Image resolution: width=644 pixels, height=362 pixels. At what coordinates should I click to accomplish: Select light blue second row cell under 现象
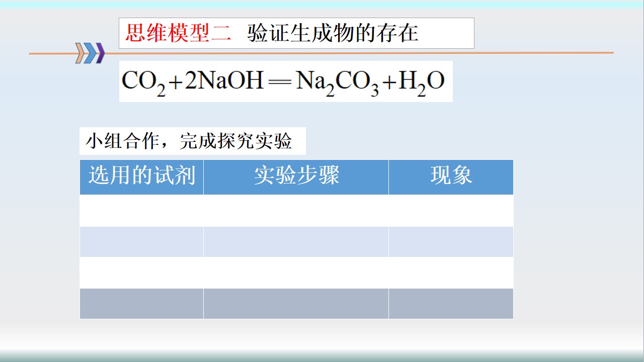pos(451,242)
